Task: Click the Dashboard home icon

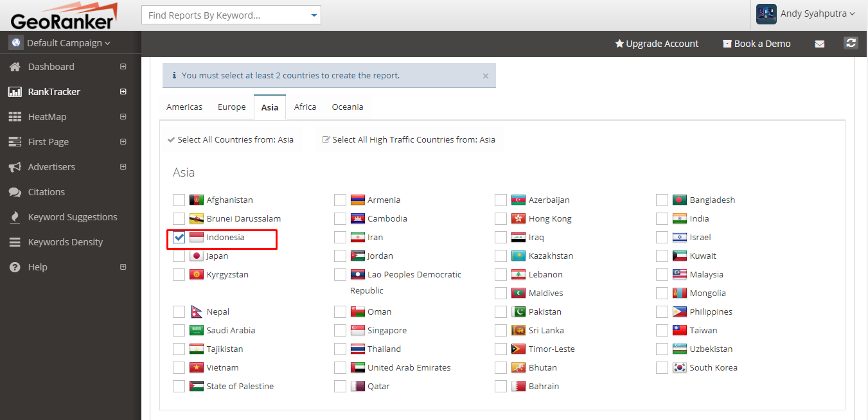Action: pos(15,67)
